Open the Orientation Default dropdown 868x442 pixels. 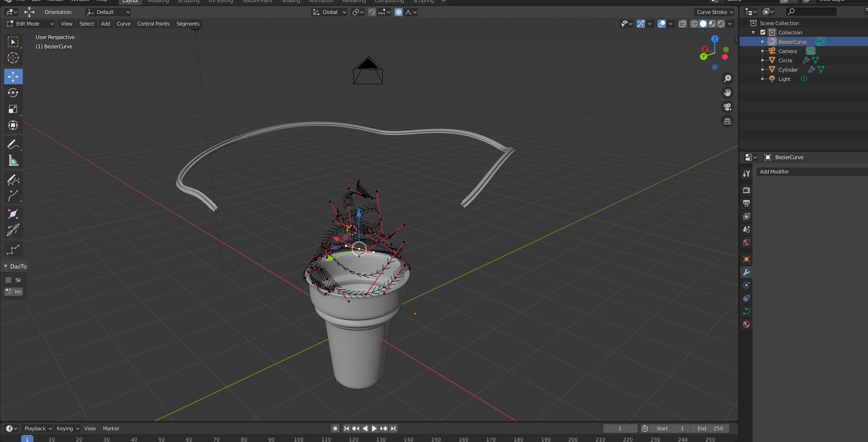click(108, 12)
